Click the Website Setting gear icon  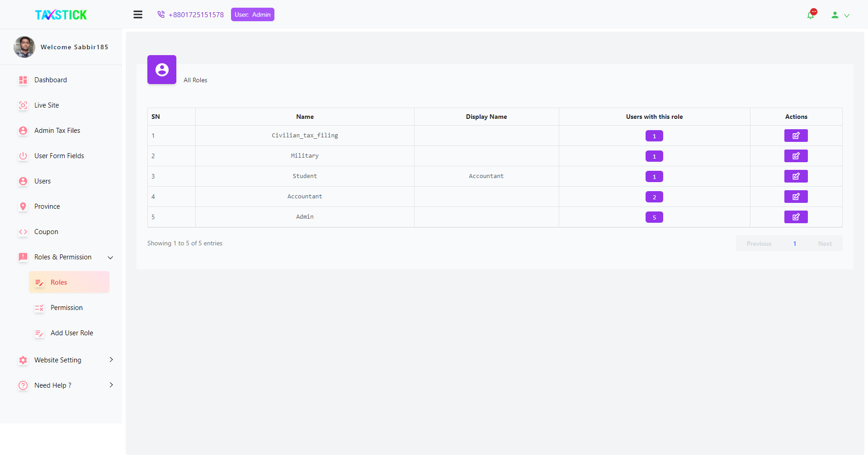(23, 360)
